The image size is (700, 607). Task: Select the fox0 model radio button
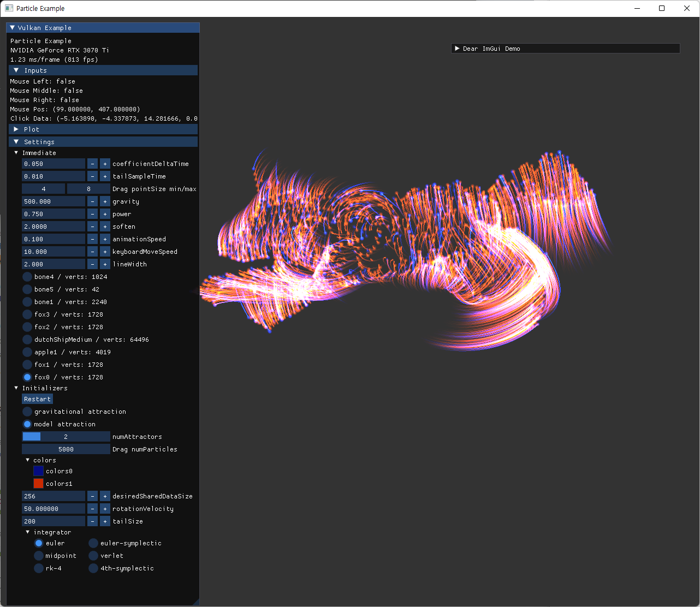[27, 377]
